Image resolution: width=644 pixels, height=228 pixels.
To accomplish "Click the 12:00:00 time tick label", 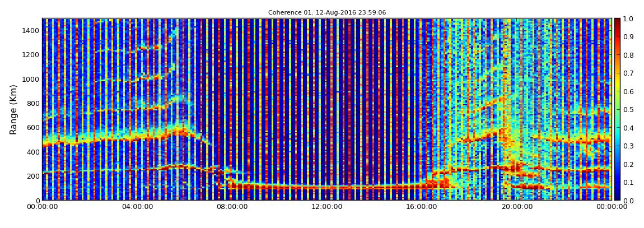I will [328, 207].
